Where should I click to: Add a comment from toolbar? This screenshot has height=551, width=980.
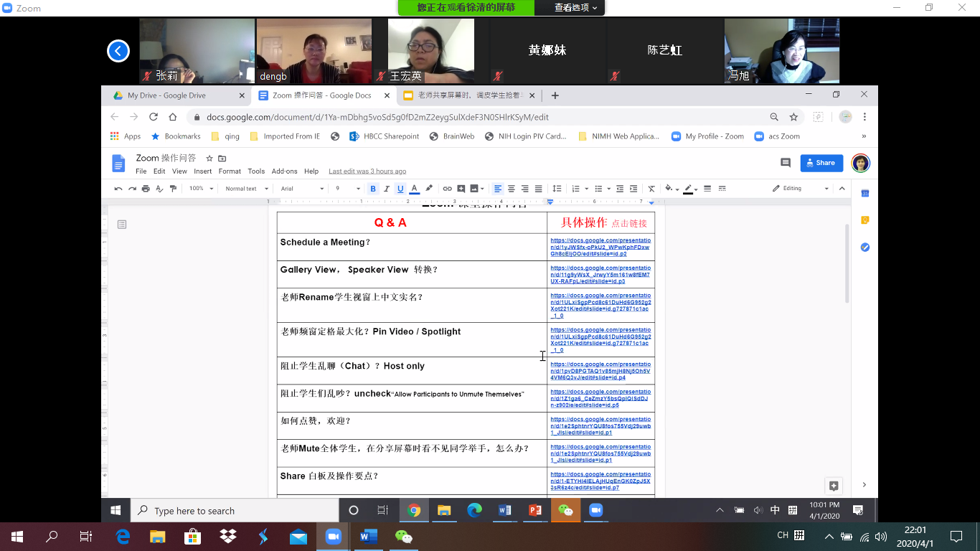pyautogui.click(x=461, y=189)
